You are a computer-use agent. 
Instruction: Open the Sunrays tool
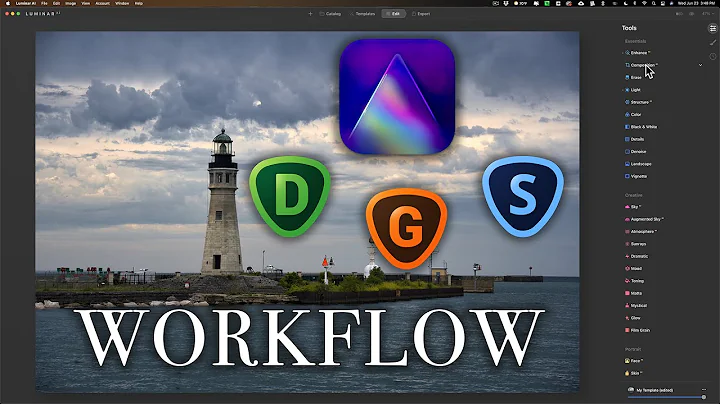pos(636,244)
